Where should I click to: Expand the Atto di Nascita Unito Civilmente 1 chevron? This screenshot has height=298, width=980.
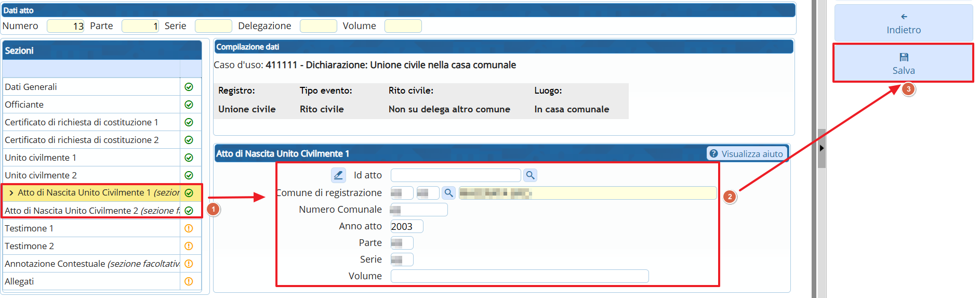11,193
